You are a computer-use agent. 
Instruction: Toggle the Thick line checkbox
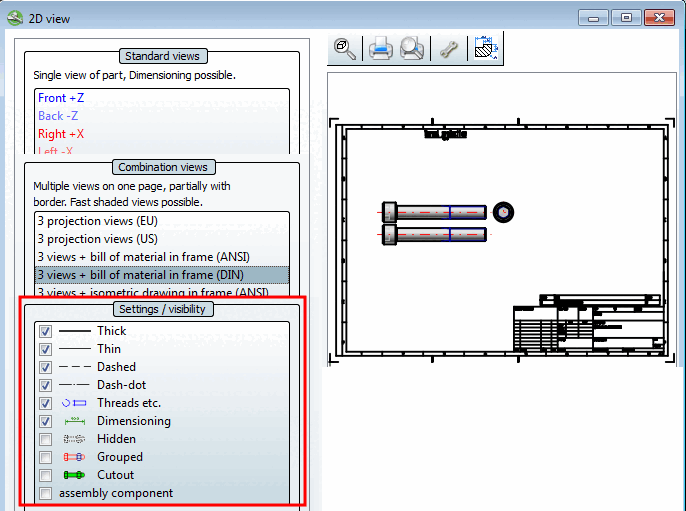tap(46, 331)
